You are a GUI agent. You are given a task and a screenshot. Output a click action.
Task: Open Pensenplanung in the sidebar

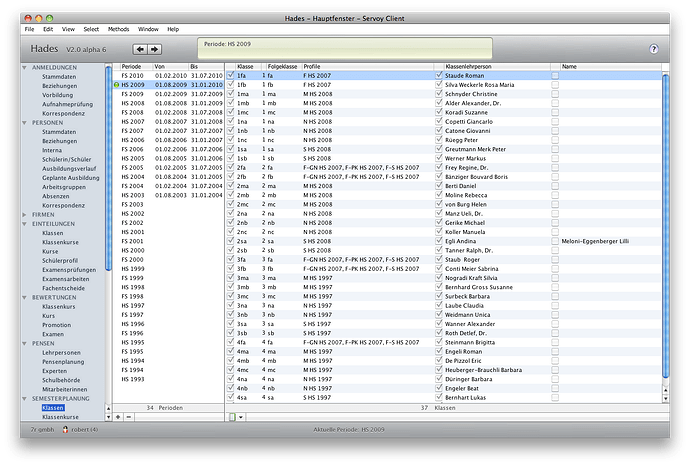pyautogui.click(x=63, y=361)
